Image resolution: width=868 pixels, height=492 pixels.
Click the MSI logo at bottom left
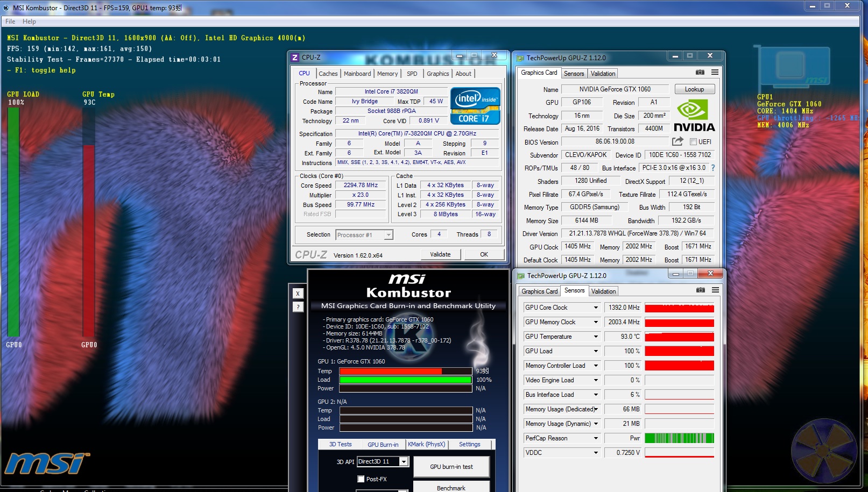(47, 464)
